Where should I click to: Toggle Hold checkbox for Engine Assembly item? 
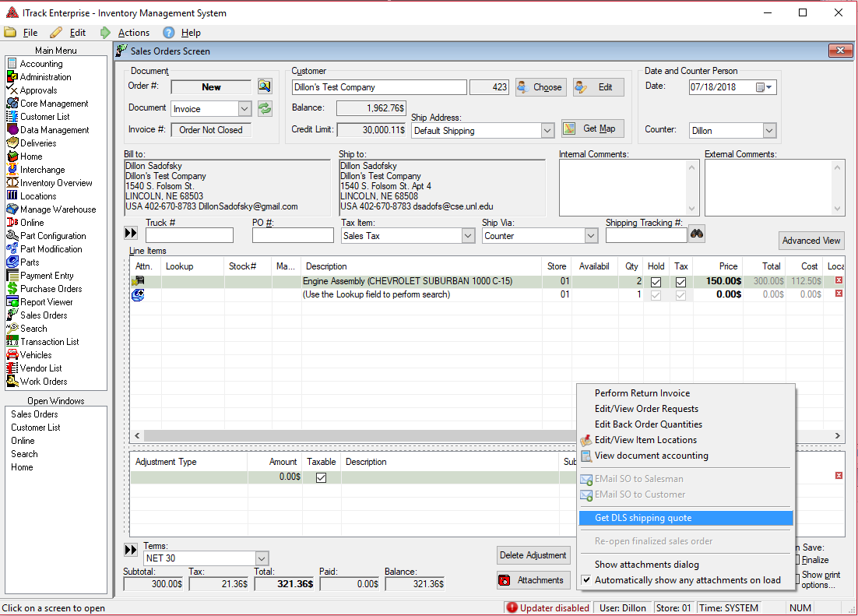click(656, 282)
